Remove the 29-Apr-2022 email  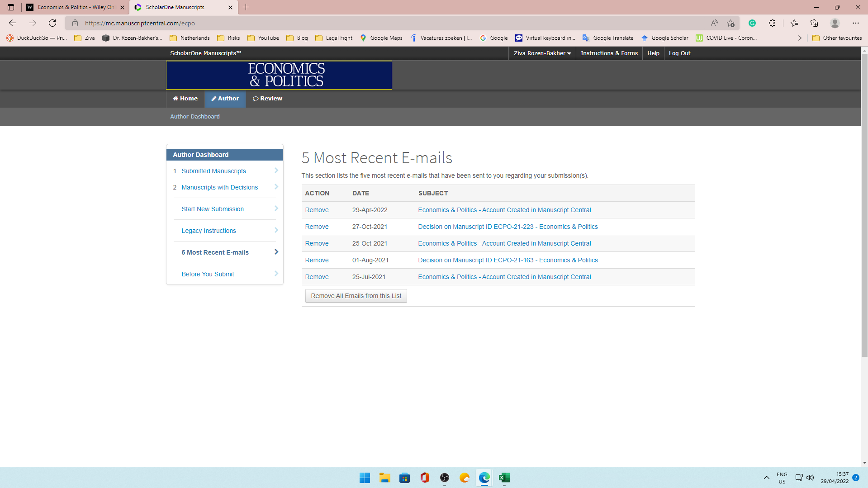317,210
